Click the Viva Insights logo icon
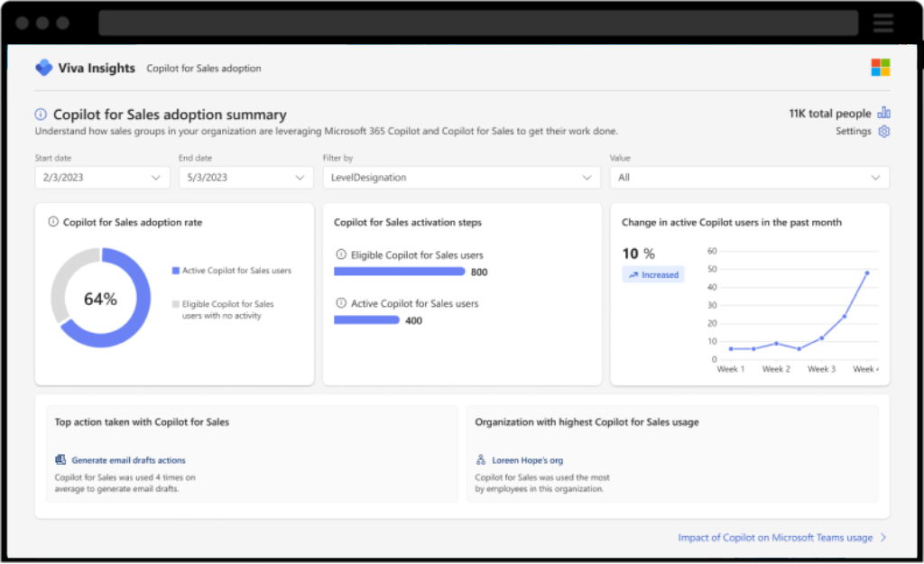924x564 pixels. pyautogui.click(x=43, y=68)
